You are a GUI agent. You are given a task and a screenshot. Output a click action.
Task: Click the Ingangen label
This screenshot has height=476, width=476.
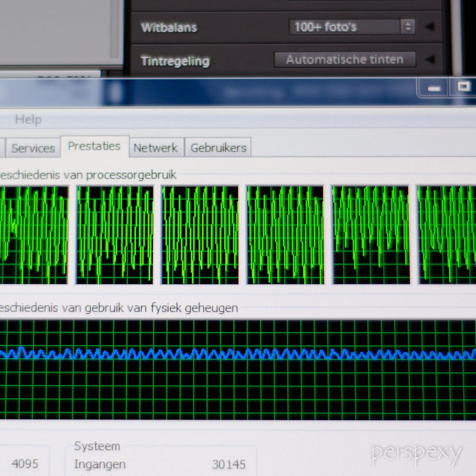[x=100, y=464]
